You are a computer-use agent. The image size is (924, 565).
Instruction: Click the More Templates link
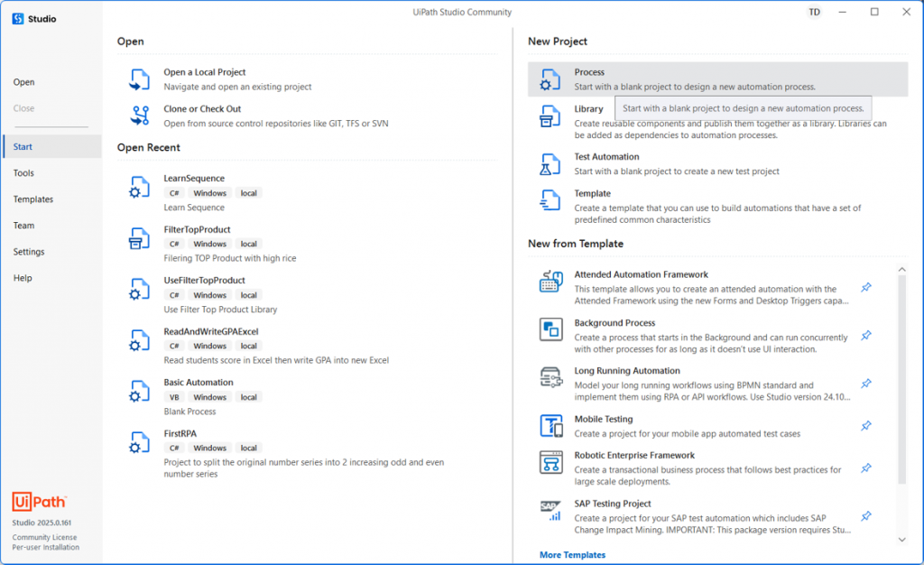[x=572, y=555]
